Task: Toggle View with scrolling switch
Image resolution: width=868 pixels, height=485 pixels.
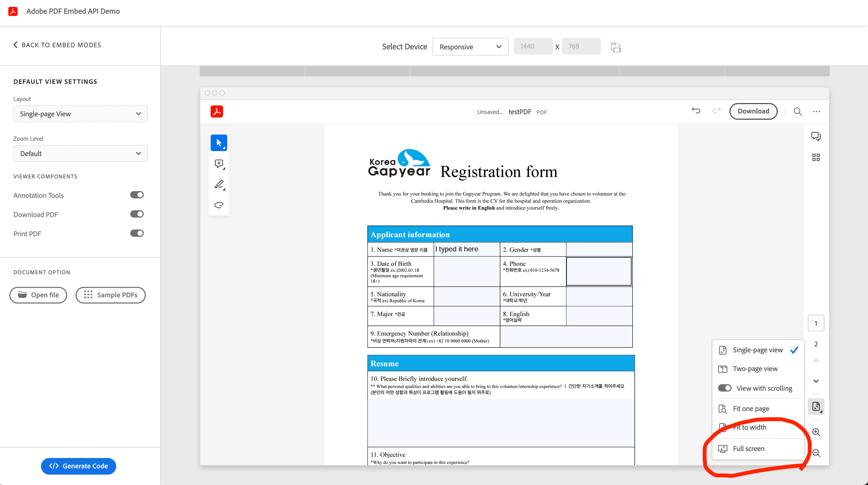Action: pos(725,388)
